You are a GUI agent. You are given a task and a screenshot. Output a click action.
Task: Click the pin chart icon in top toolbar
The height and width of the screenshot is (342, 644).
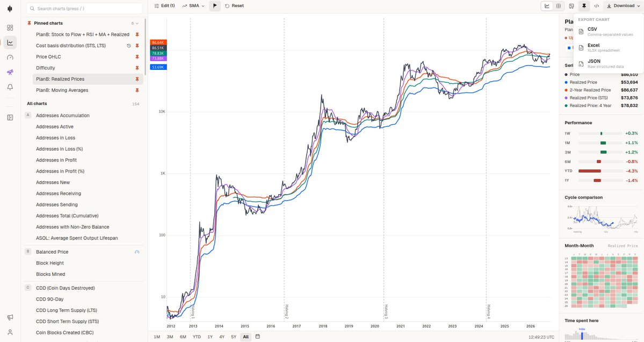coord(584,6)
